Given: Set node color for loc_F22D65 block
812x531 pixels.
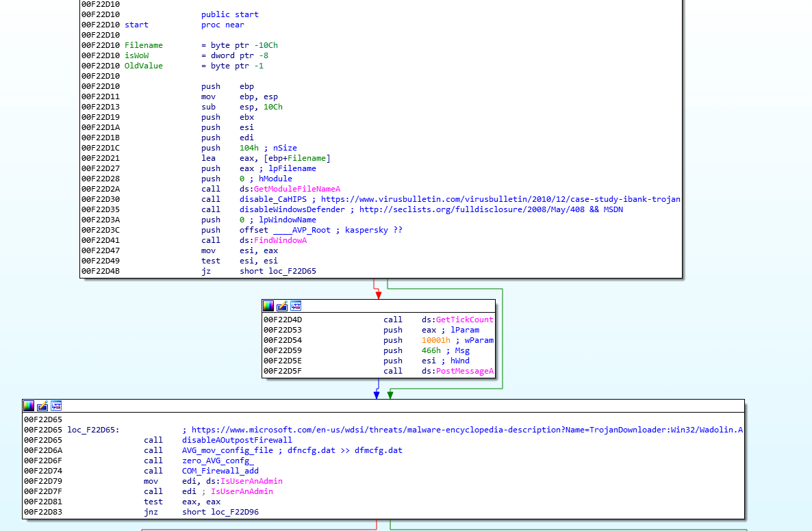Looking at the screenshot, I should coord(29,406).
